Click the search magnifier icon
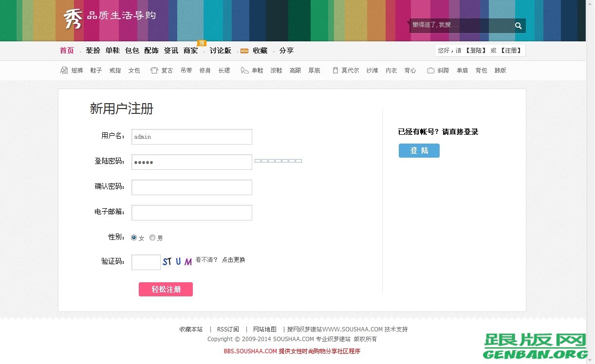The image size is (595, 364). pos(518,25)
